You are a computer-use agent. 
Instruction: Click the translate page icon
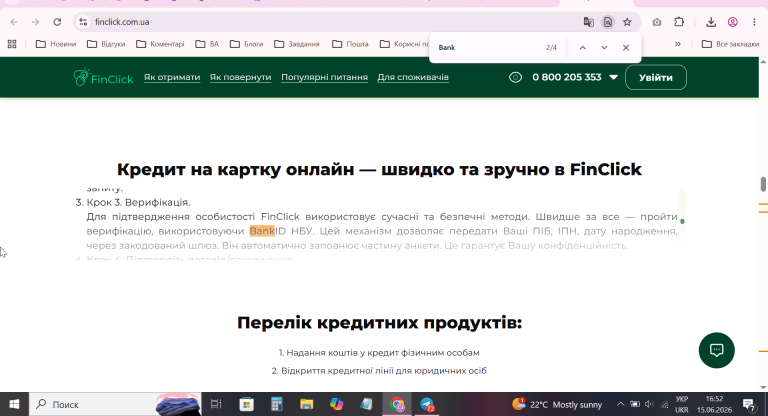tap(588, 22)
